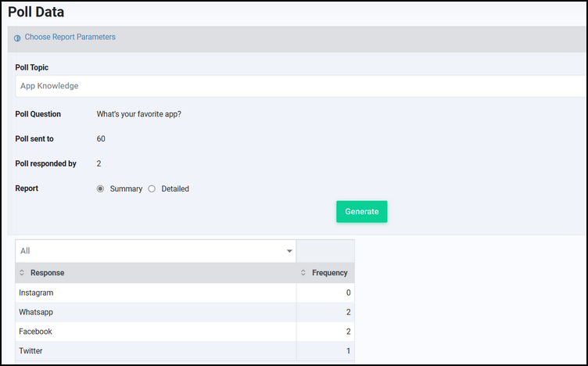The height and width of the screenshot is (366, 588).
Task: Open the All filter dropdown
Action: click(x=156, y=251)
